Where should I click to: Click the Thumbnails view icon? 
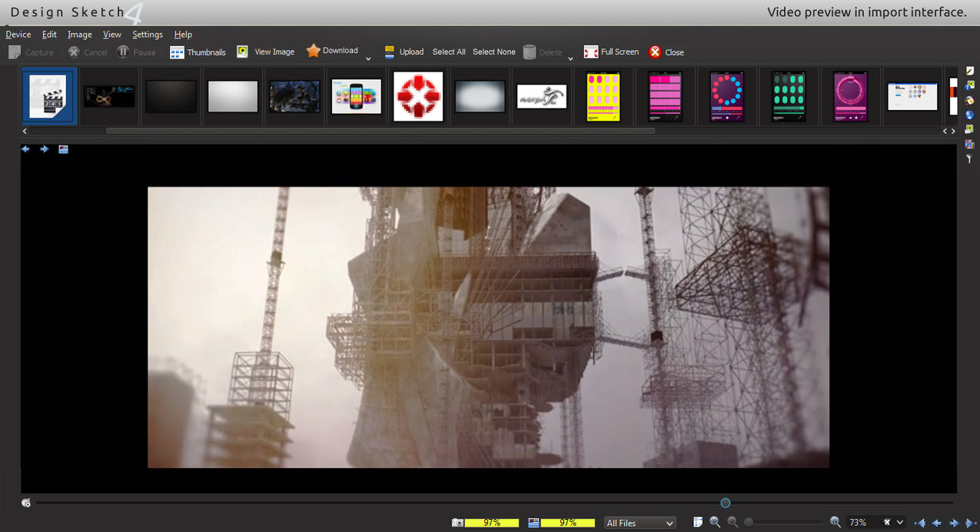[x=177, y=52]
